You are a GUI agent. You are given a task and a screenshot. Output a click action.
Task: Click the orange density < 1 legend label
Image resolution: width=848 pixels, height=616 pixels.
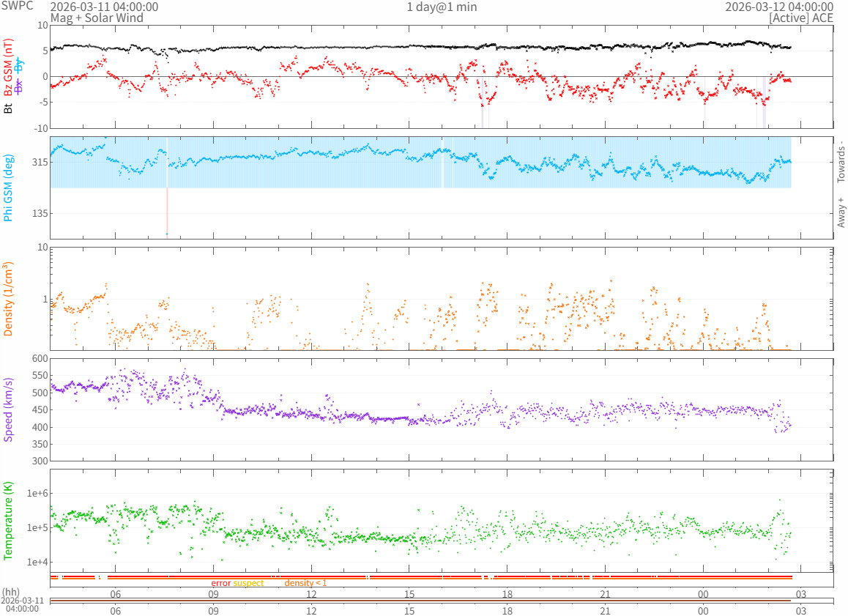pos(305,583)
